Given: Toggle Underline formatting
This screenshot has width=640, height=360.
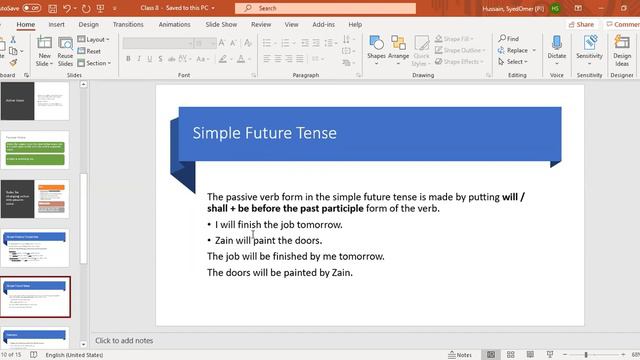Looking at the screenshot, I should pos(150,59).
